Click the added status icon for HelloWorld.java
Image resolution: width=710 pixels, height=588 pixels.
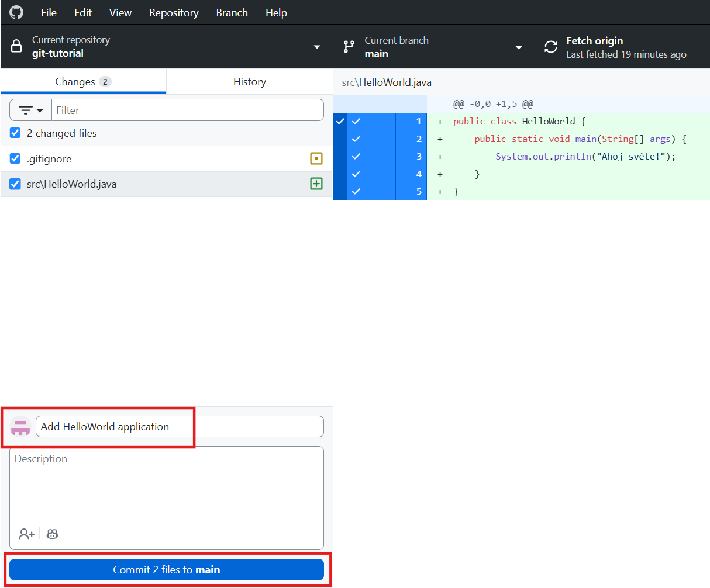[316, 184]
